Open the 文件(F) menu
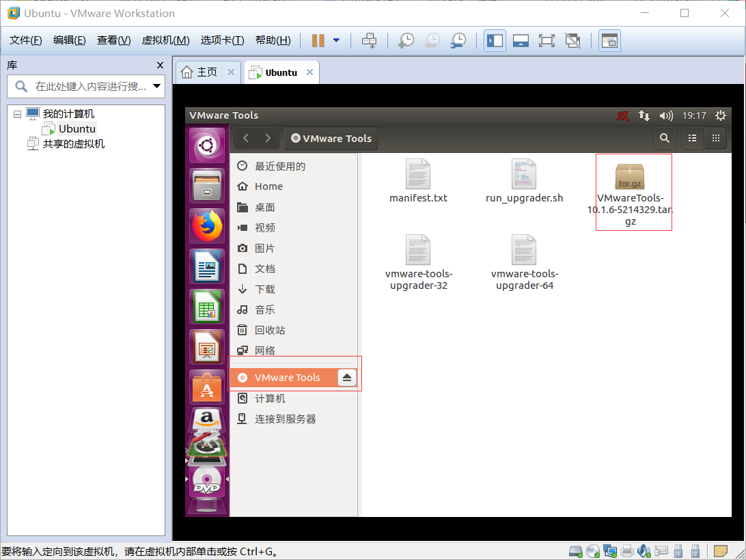Viewport: 746px width, 560px height. pyautogui.click(x=26, y=40)
